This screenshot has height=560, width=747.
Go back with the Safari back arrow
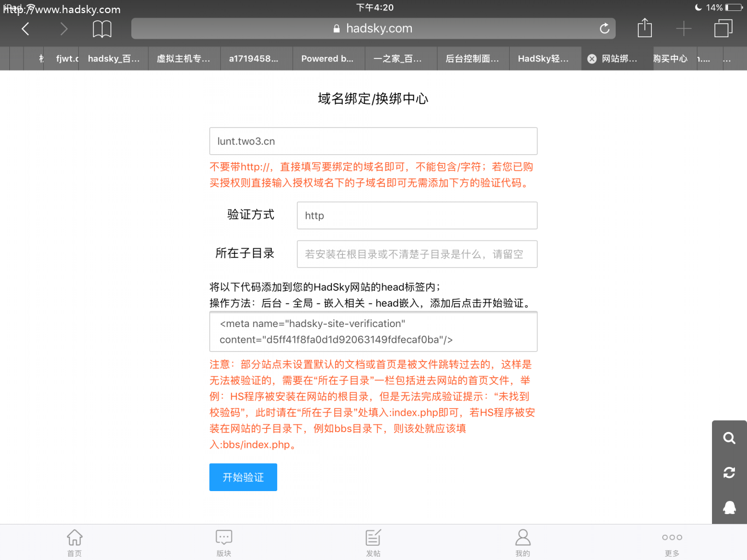25,28
